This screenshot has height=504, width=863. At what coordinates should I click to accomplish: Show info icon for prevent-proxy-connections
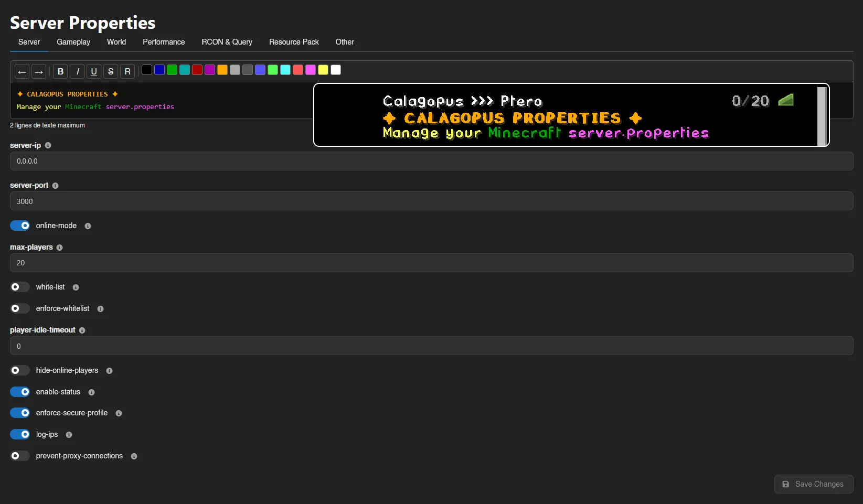[x=134, y=456]
